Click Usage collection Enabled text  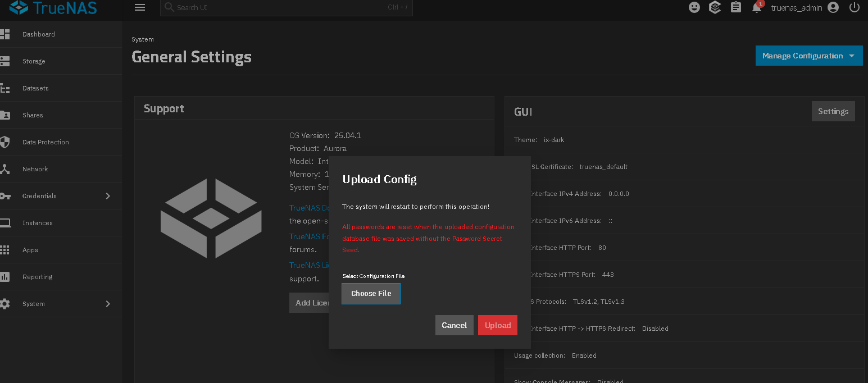[x=555, y=355]
